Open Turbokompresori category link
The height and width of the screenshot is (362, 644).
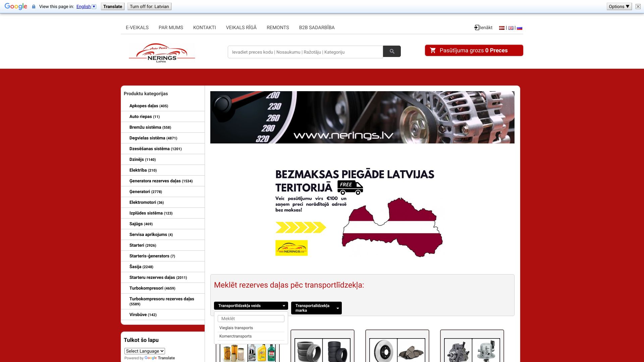coord(146,288)
